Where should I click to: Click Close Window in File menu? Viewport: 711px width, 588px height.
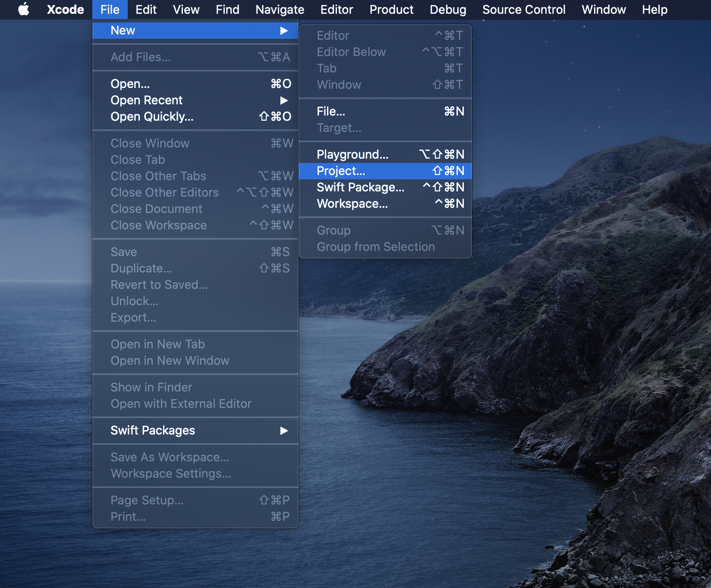pos(195,144)
